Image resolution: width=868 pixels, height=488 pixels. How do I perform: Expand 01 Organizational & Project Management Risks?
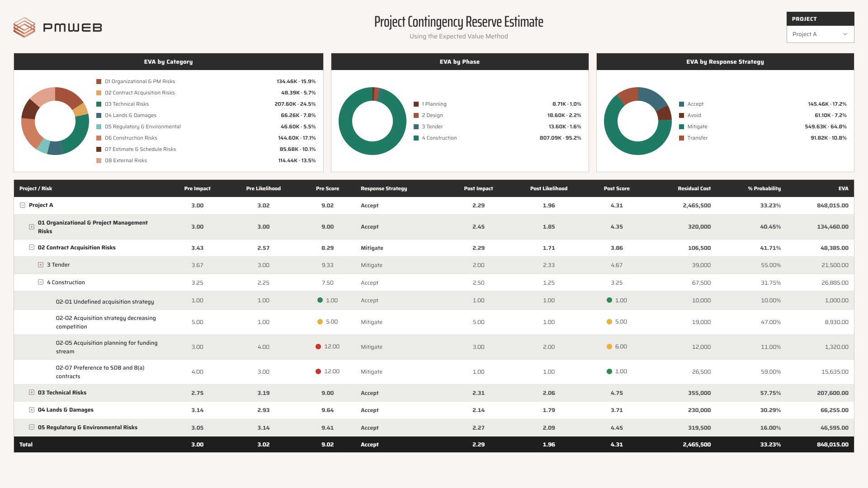pyautogui.click(x=32, y=227)
